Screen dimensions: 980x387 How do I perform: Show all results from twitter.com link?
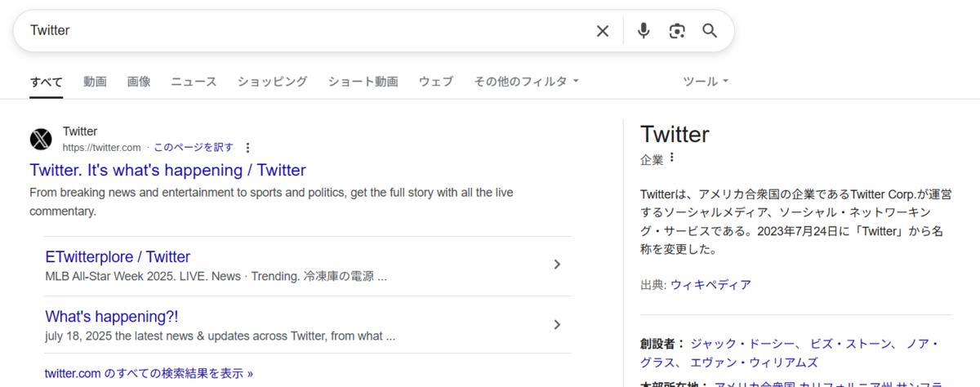click(x=149, y=373)
